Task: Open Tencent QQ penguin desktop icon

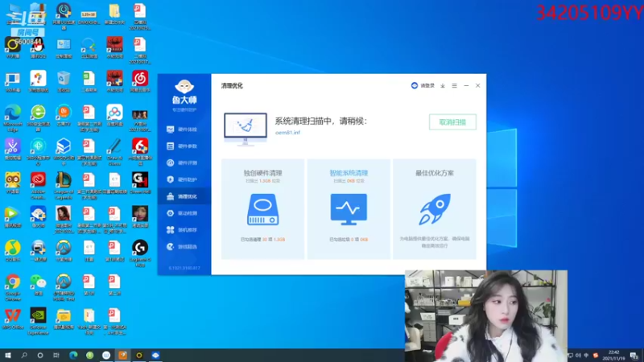Action: click(x=38, y=48)
